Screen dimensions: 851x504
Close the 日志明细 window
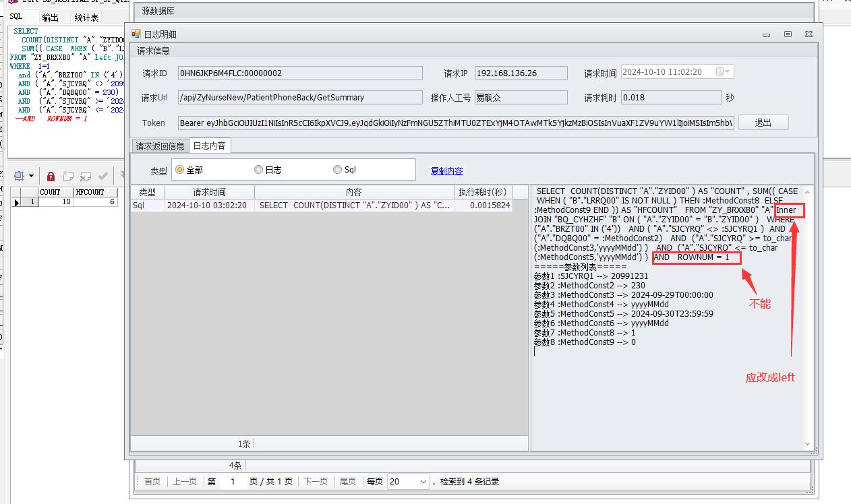(809, 34)
